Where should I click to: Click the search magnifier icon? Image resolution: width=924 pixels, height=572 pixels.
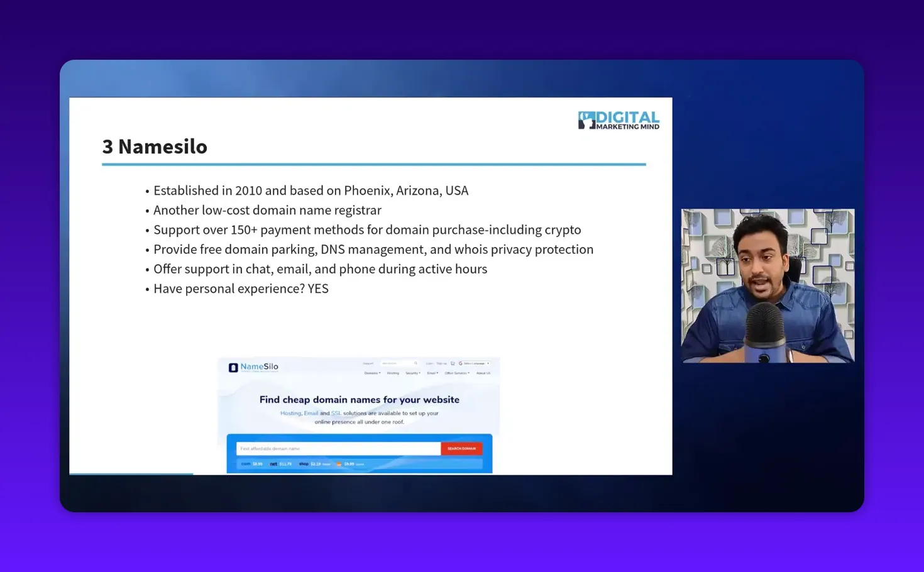click(416, 363)
